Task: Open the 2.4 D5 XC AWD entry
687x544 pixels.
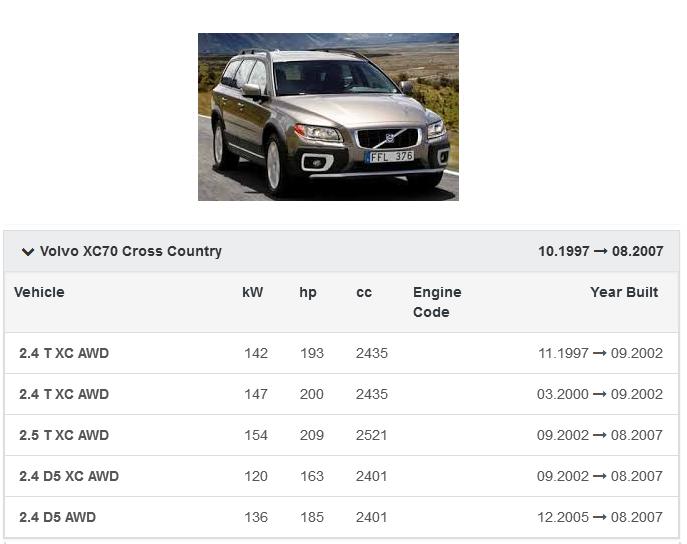Action: [69, 476]
